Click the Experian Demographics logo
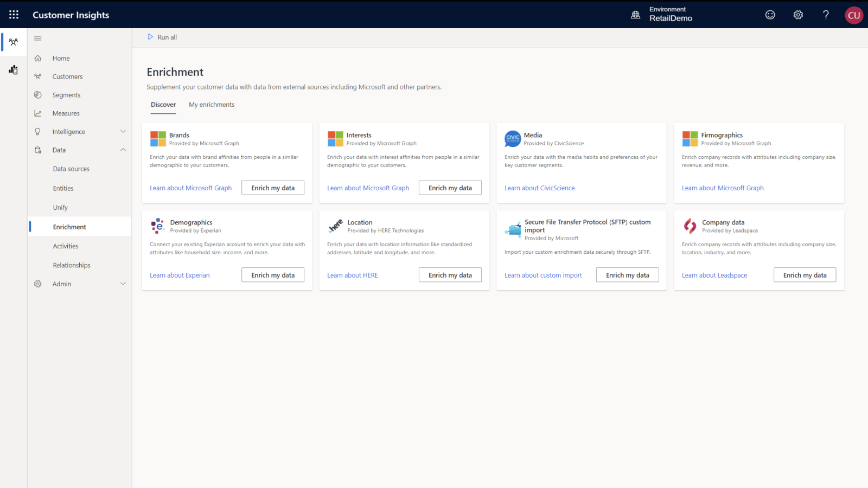Image resolution: width=868 pixels, height=488 pixels. click(158, 226)
